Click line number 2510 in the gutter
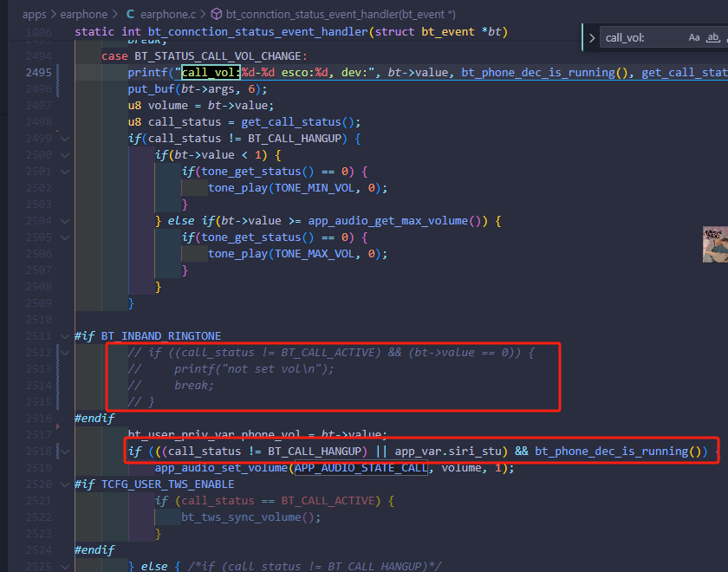 38,320
